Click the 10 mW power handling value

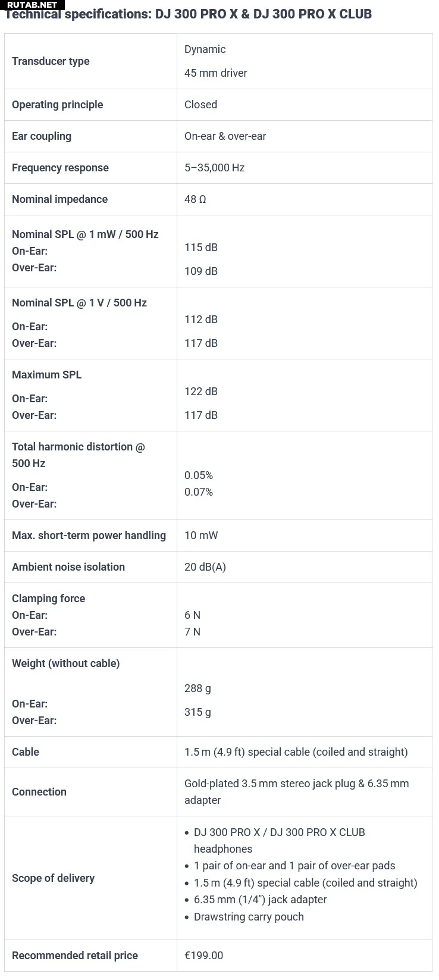(201, 536)
